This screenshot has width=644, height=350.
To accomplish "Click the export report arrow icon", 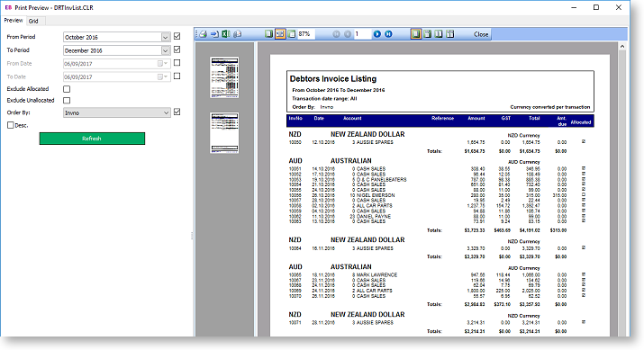I will [214, 34].
